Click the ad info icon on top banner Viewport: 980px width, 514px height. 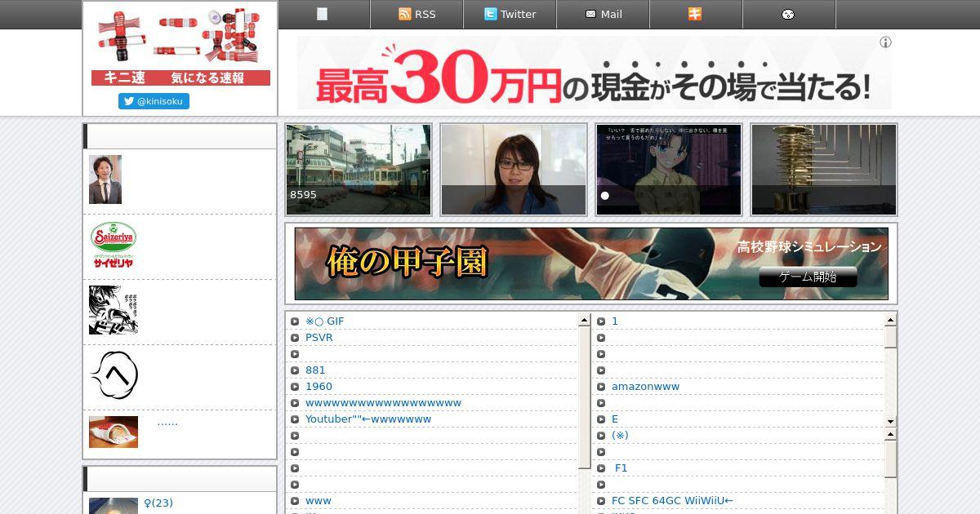coord(885,42)
